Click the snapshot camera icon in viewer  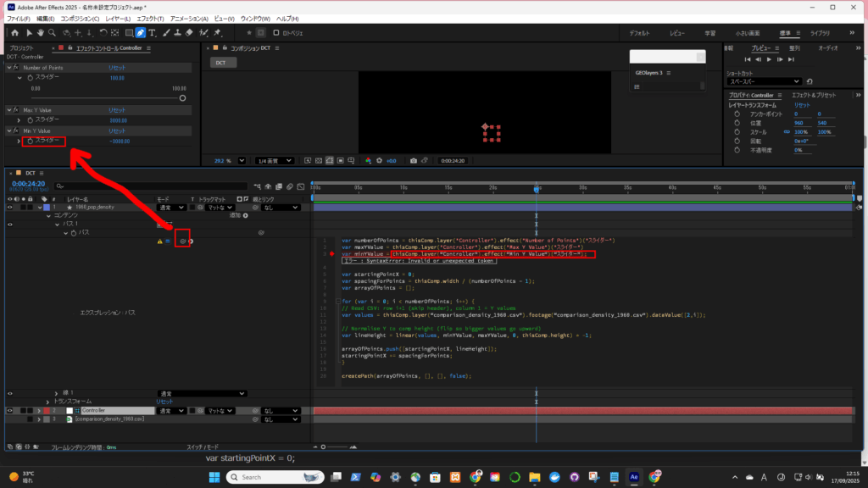414,160
